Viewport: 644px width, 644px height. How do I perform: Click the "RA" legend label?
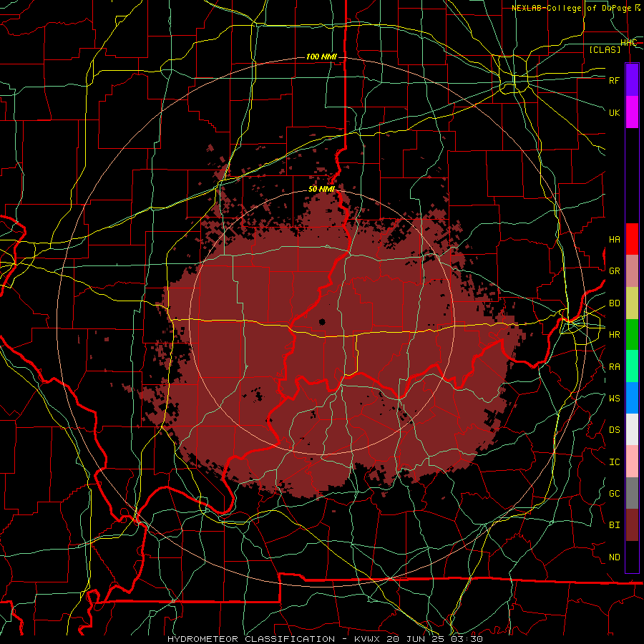pyautogui.click(x=614, y=367)
